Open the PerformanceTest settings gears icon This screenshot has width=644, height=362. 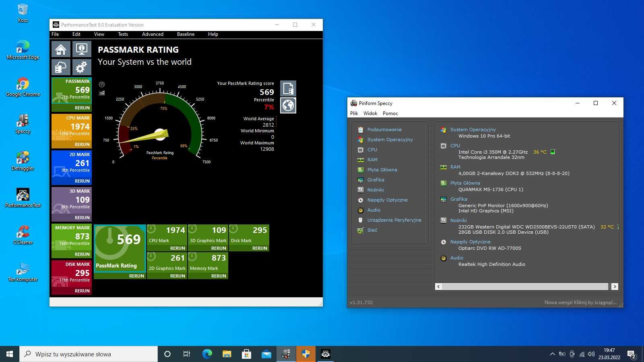(82, 67)
